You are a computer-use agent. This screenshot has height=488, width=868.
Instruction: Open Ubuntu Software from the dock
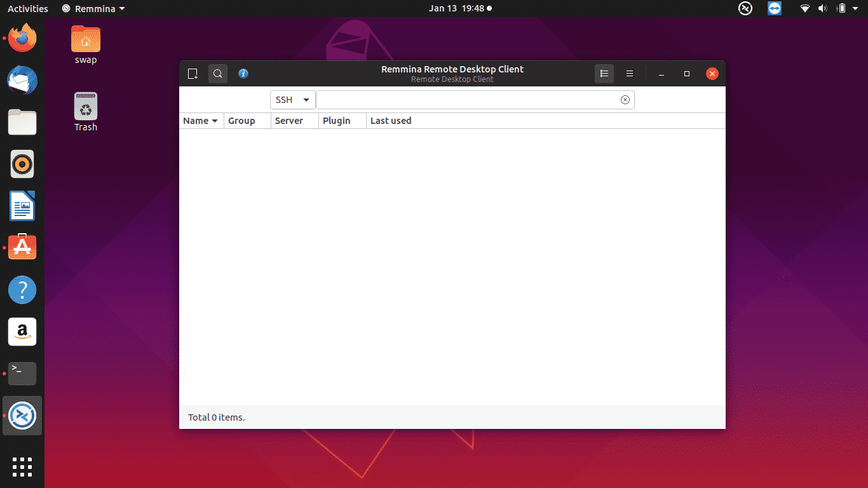pyautogui.click(x=22, y=247)
